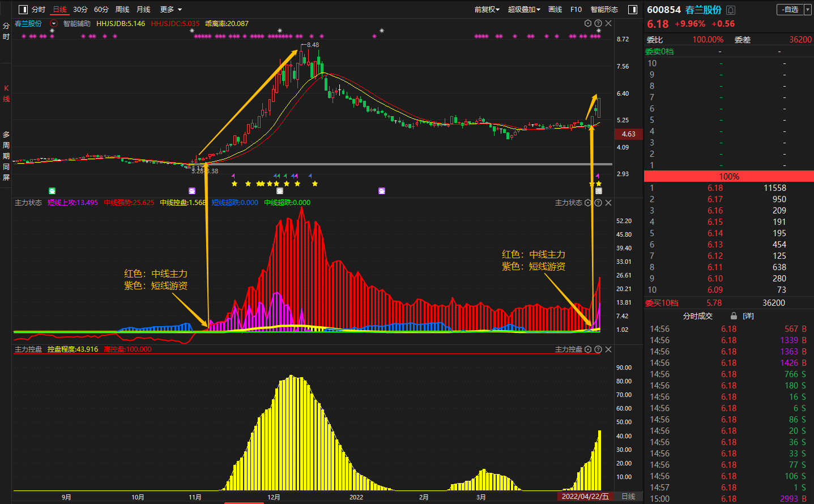Remove stock via the -自选 button
The image size is (814, 504).
(790, 10)
